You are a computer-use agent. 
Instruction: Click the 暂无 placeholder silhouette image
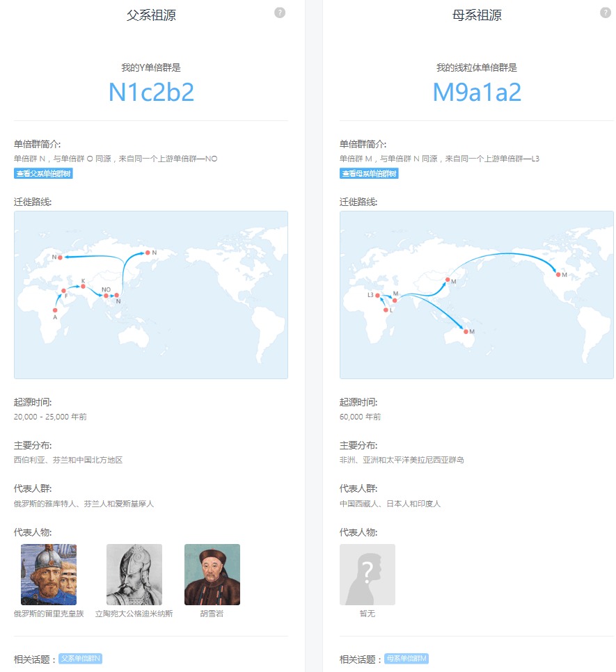368,575
